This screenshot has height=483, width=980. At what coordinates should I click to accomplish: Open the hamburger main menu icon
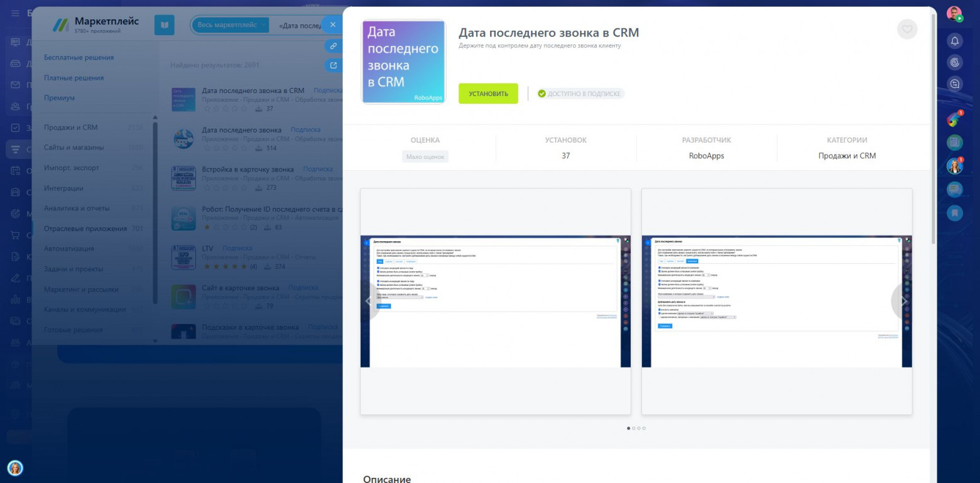coord(15,13)
